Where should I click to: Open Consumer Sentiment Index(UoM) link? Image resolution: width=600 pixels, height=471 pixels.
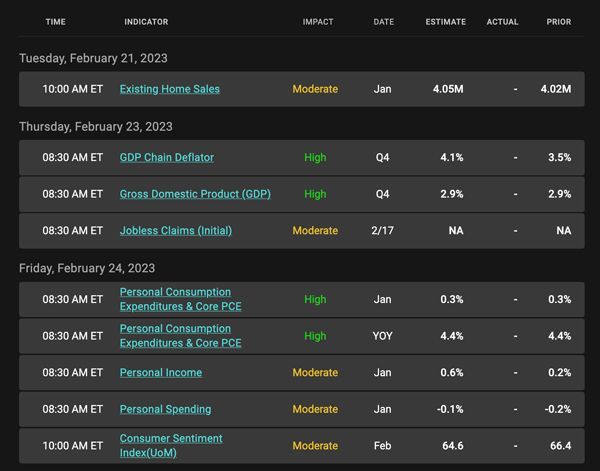pyautogui.click(x=171, y=446)
